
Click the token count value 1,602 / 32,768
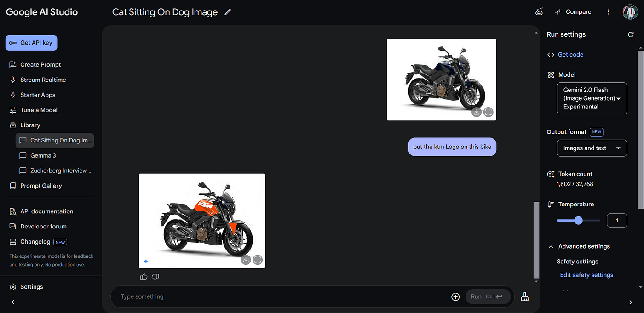point(575,184)
